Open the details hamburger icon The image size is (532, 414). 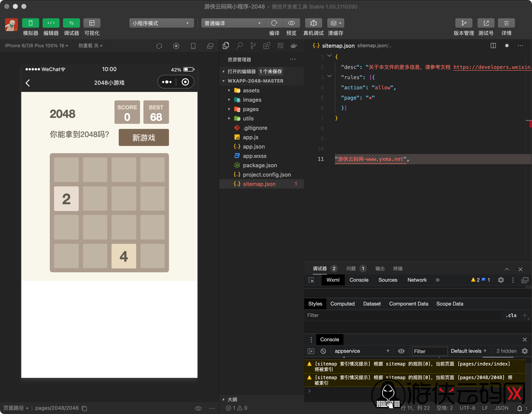[506, 23]
